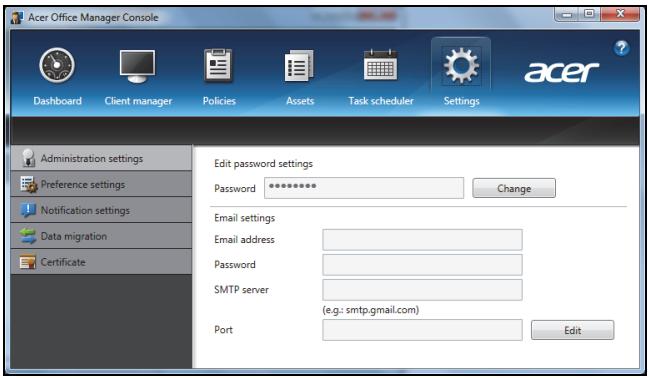Click the 'Port' label
This screenshot has height=378, width=648.
pos(223,330)
